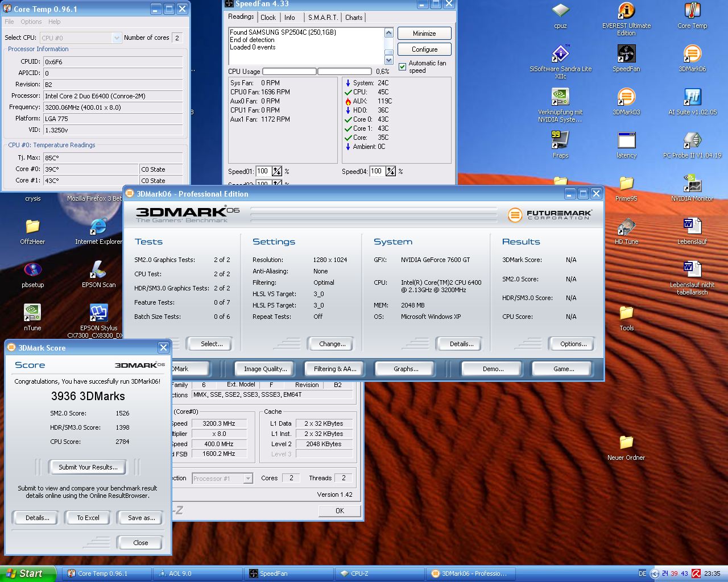Open the EPSON Stylus CX7300 icon
The width and height of the screenshot is (728, 582).
tap(98, 321)
